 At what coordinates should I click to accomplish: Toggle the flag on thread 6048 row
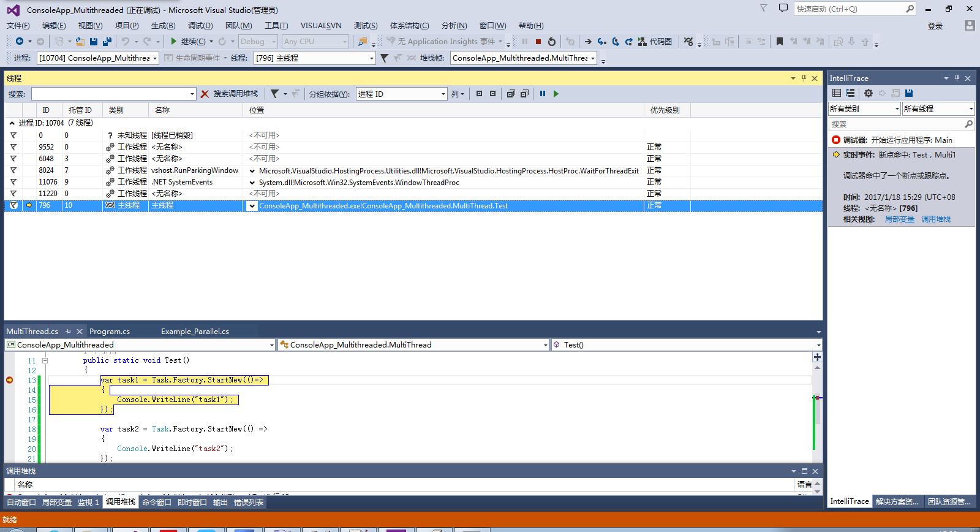pyautogui.click(x=13, y=159)
